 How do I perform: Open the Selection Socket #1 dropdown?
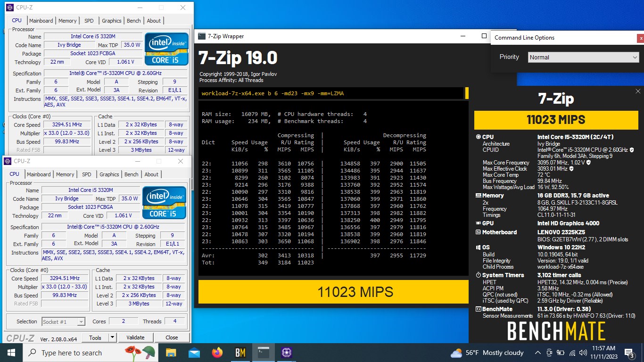(x=63, y=321)
